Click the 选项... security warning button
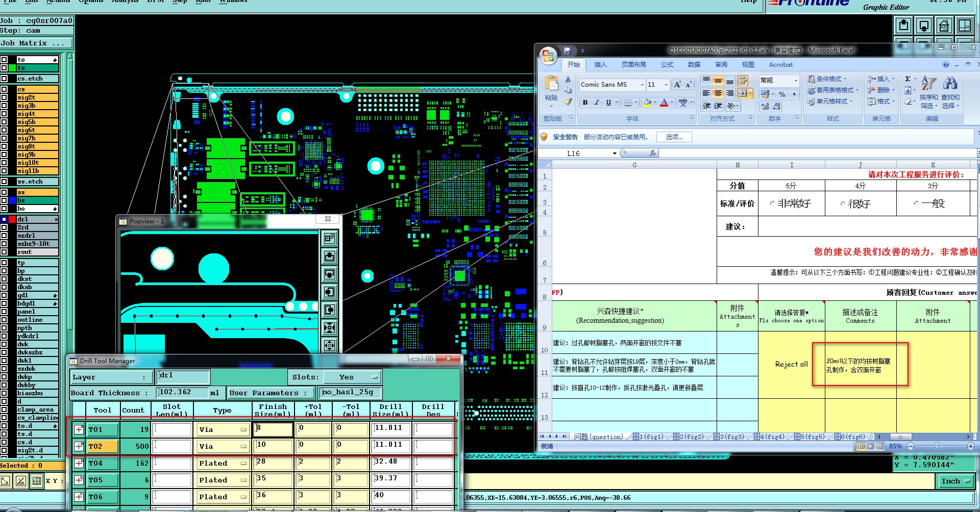Viewport: 980px width, 512px height. click(x=674, y=137)
